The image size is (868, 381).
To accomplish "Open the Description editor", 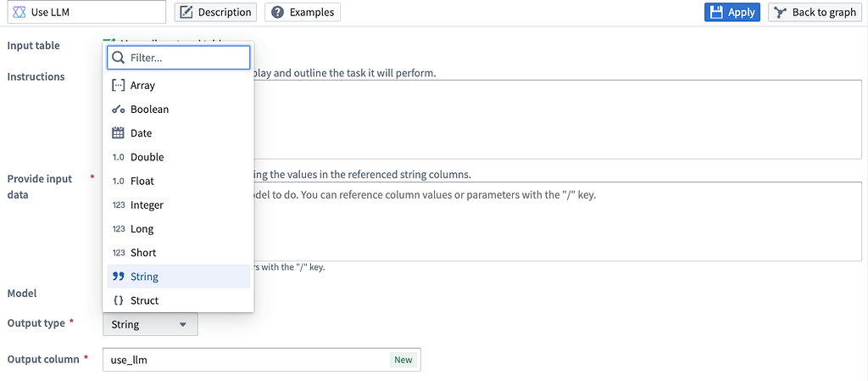I will 216,12.
